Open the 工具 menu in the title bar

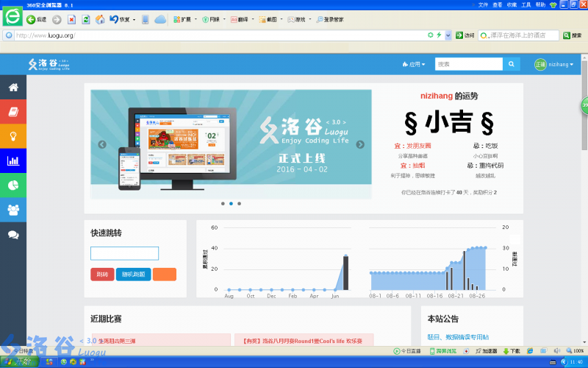pyautogui.click(x=526, y=4)
